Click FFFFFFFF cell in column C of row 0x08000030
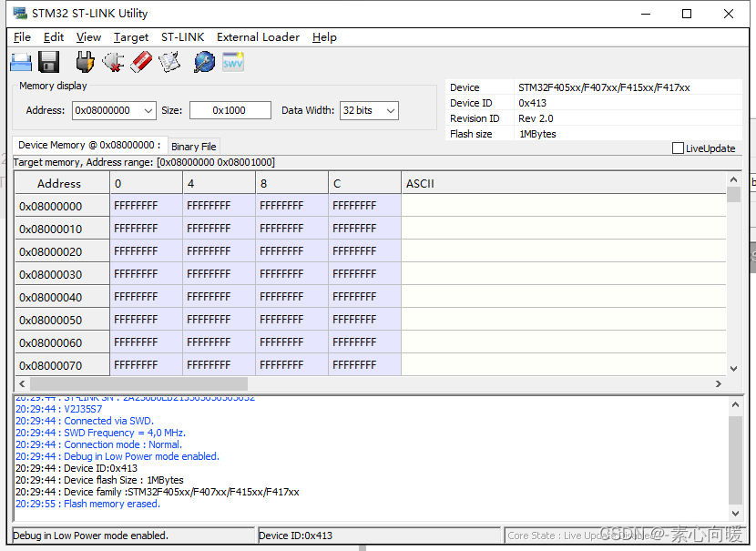The height and width of the screenshot is (551, 756). pos(365,274)
